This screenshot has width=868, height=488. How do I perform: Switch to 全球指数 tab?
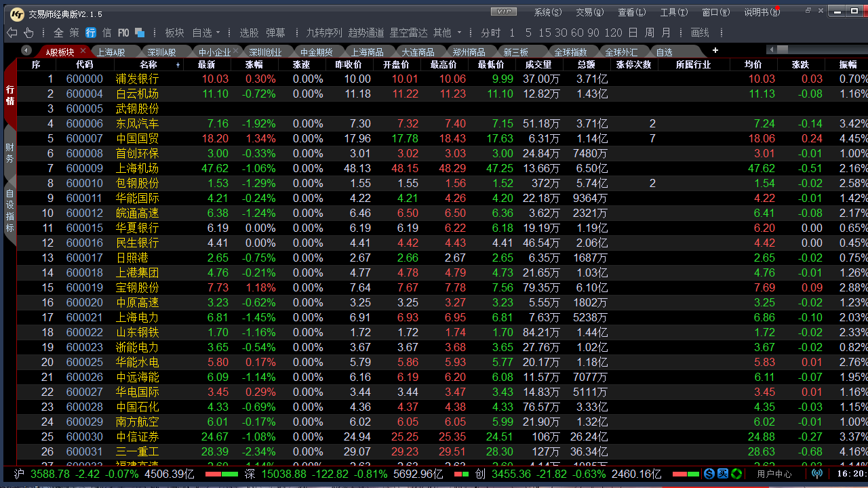tap(570, 52)
